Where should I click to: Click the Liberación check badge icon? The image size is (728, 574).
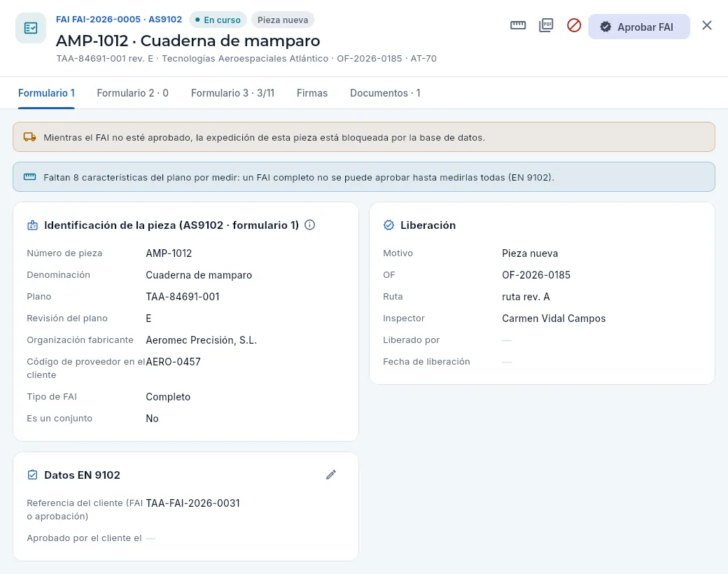tap(388, 225)
